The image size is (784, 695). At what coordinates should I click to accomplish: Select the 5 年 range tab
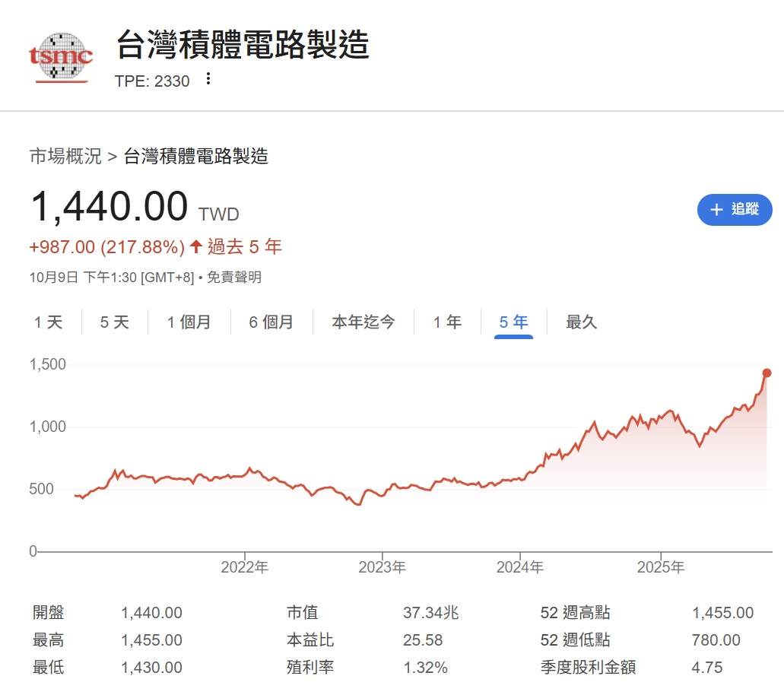click(513, 322)
